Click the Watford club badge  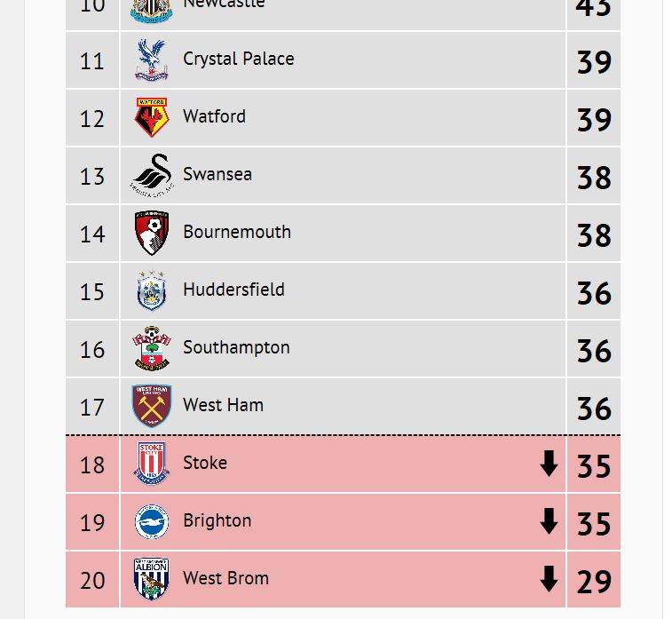[x=151, y=117]
